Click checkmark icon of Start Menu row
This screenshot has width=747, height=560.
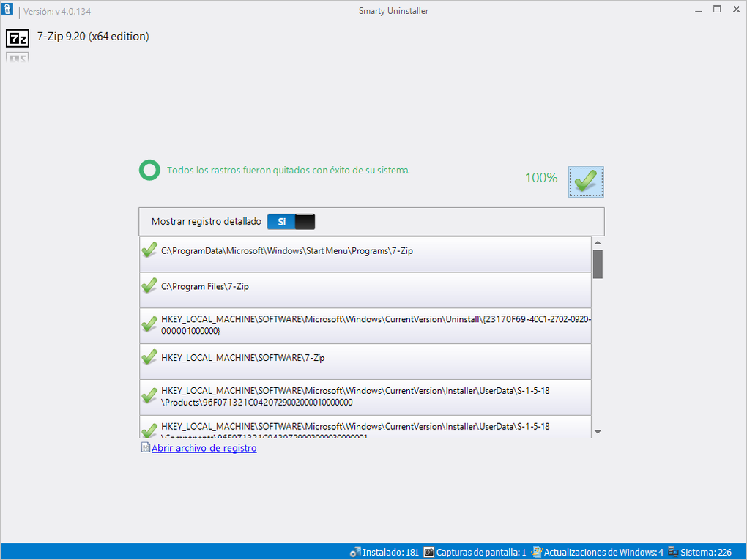(149, 250)
